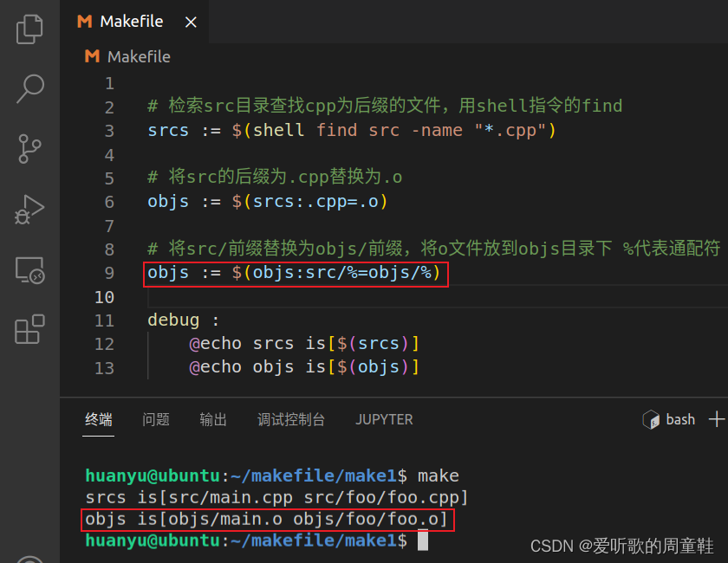Screen dimensions: 728x563
Task: Click the objs:src/%=objs/% substitution line
Action: point(294,273)
